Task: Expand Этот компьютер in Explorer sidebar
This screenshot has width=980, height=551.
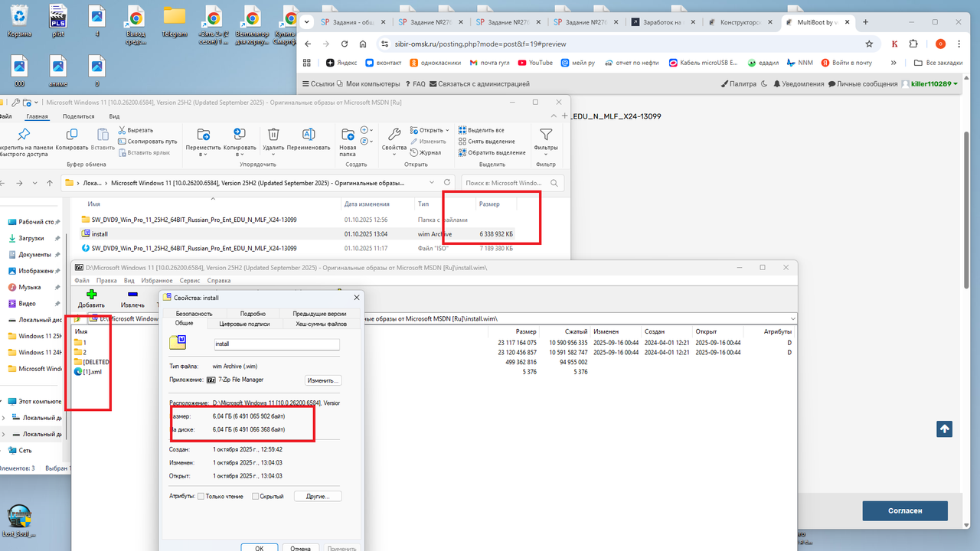Action: click(x=4, y=401)
